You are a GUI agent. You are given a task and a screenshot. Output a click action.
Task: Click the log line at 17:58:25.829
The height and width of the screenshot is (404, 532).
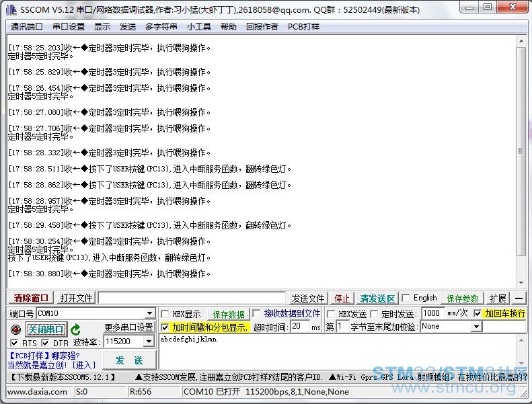click(x=109, y=72)
